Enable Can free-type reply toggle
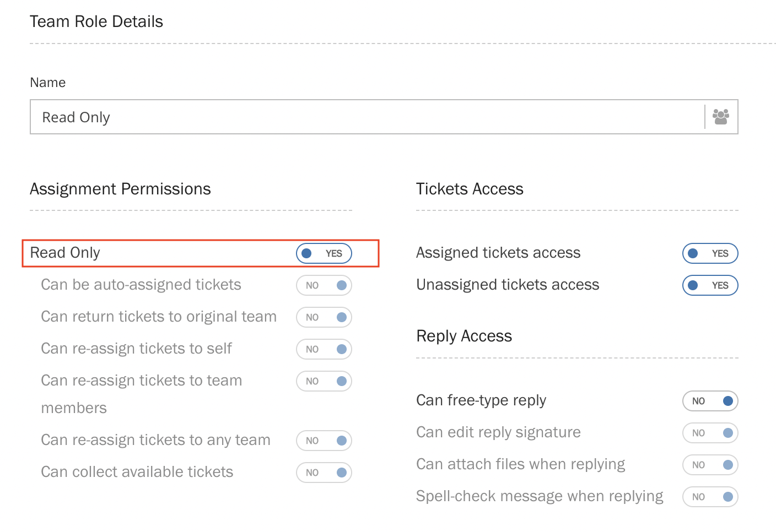The image size is (776, 532). (710, 401)
